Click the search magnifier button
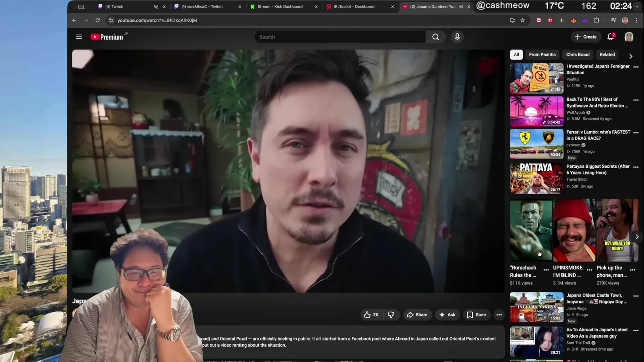Screen dimensions: 644x362 (x=436, y=37)
